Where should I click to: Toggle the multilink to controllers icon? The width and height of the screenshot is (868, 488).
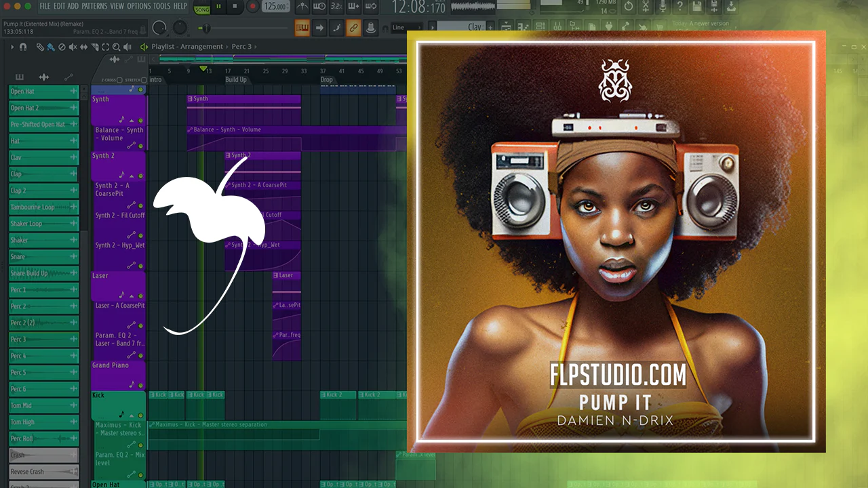(353, 28)
